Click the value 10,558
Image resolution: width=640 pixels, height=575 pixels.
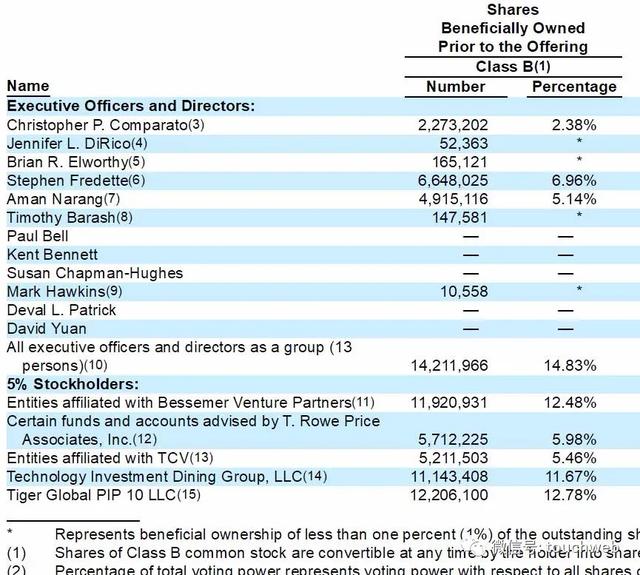pyautogui.click(x=464, y=292)
